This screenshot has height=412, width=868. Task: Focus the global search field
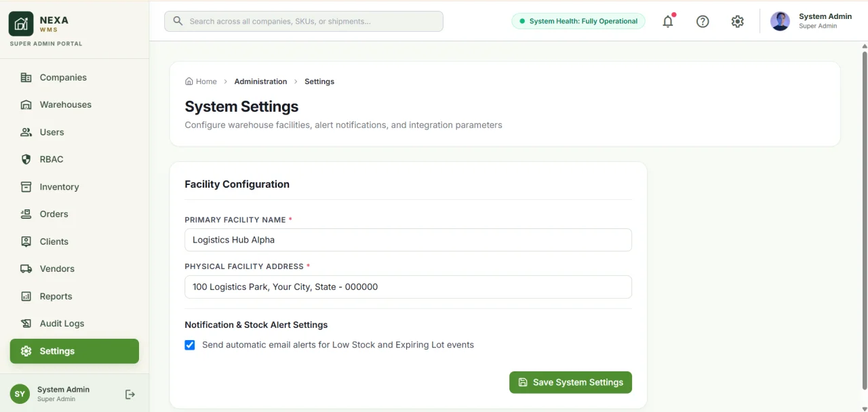(304, 21)
